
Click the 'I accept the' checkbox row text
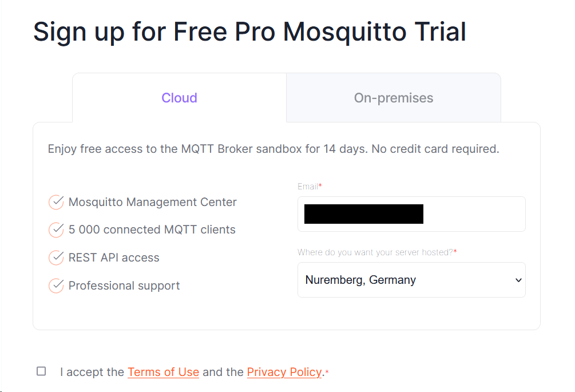[x=93, y=372]
